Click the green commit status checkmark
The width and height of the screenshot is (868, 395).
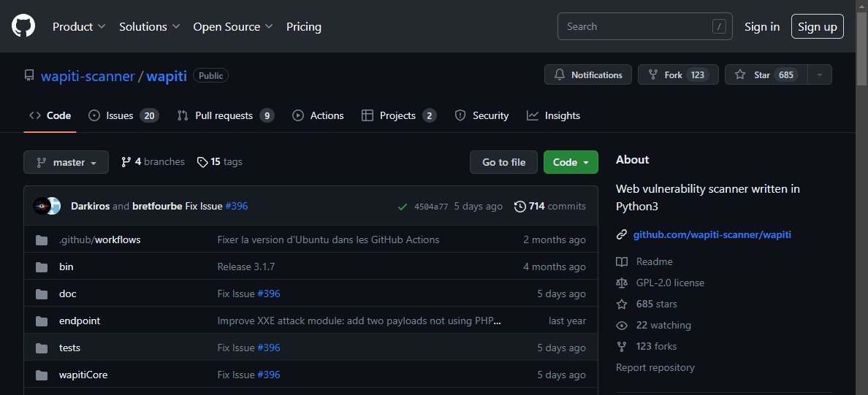pos(403,207)
